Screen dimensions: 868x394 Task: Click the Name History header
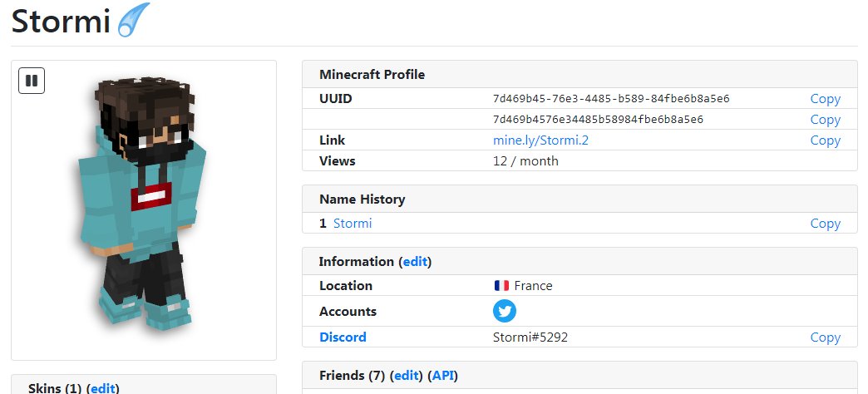pos(362,199)
